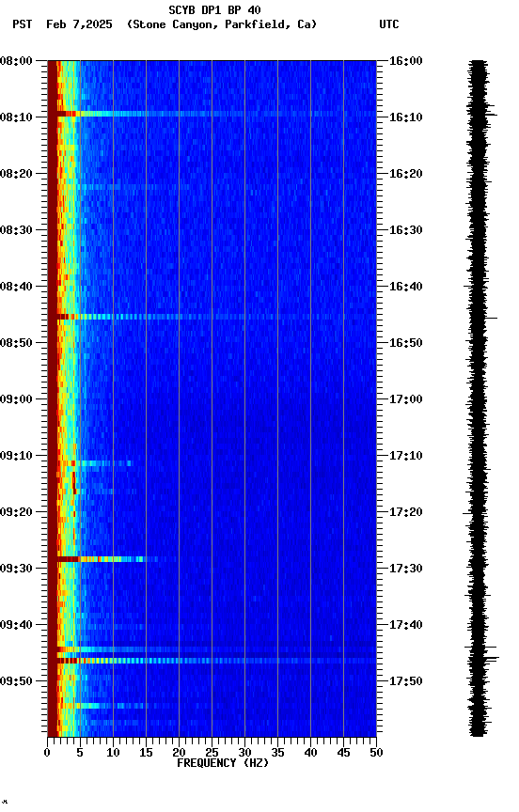Click the 15 Hz frequency axis label
The width and height of the screenshot is (519, 812).
tap(146, 753)
